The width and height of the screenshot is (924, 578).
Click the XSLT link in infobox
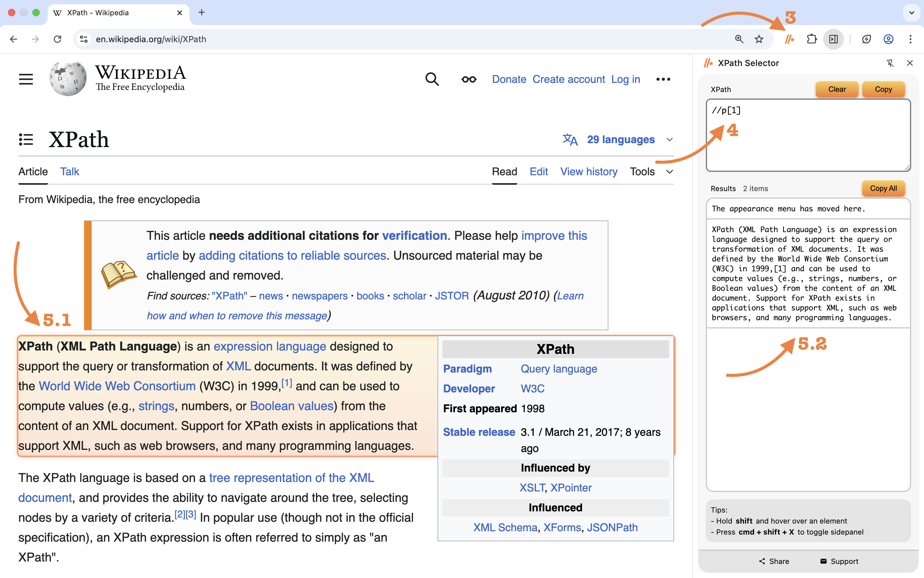[532, 488]
